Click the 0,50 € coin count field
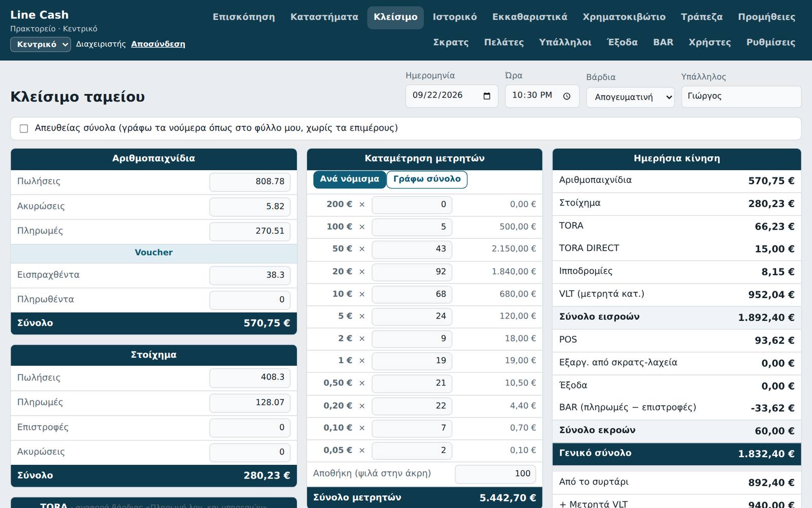The height and width of the screenshot is (508, 812). point(412,384)
